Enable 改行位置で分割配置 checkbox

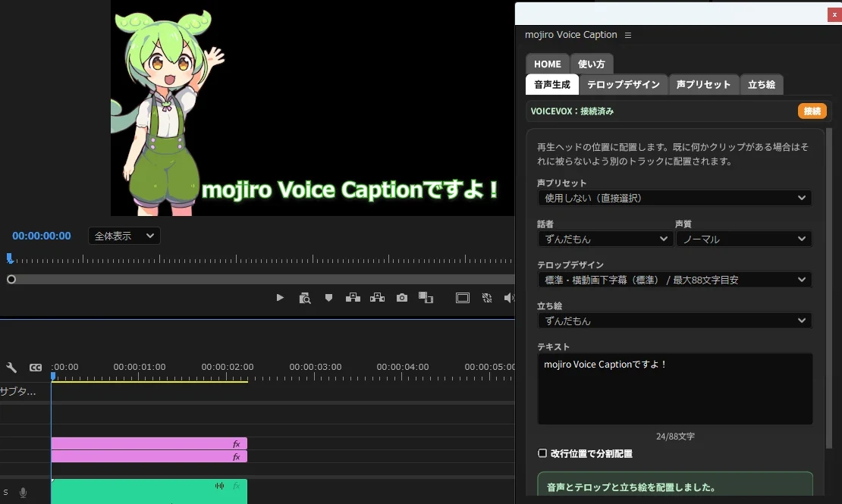coord(542,453)
